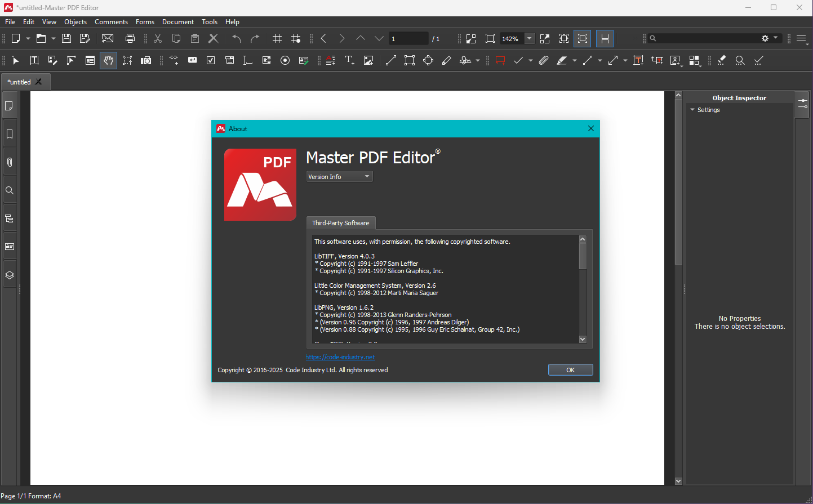Screen dimensions: 813x504
Task: Toggle the snap to grid icon
Action: pos(296,38)
